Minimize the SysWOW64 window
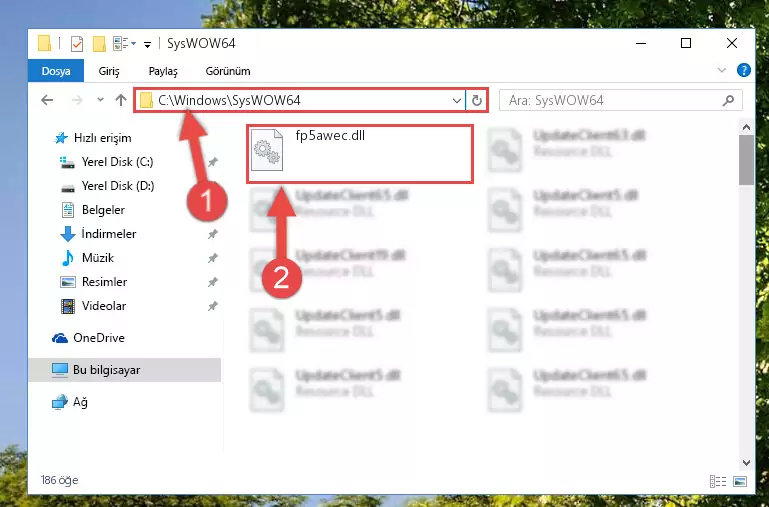 (x=641, y=43)
